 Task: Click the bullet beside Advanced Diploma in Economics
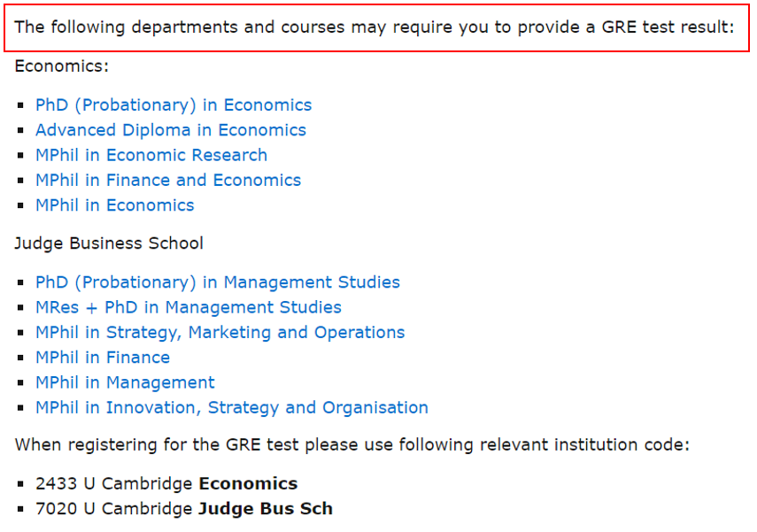[x=21, y=131]
